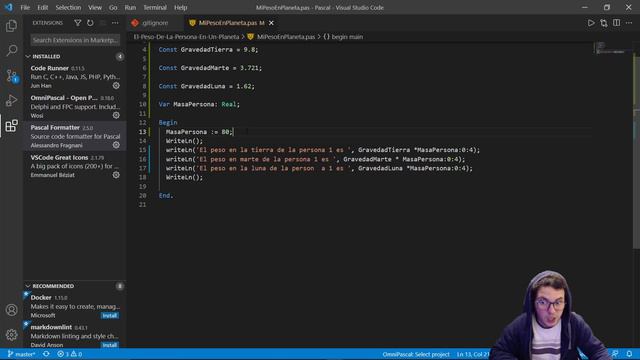This screenshot has width=640, height=360.
Task: Open OmniPascal manage gear
Action: pyautogui.click(x=116, y=116)
